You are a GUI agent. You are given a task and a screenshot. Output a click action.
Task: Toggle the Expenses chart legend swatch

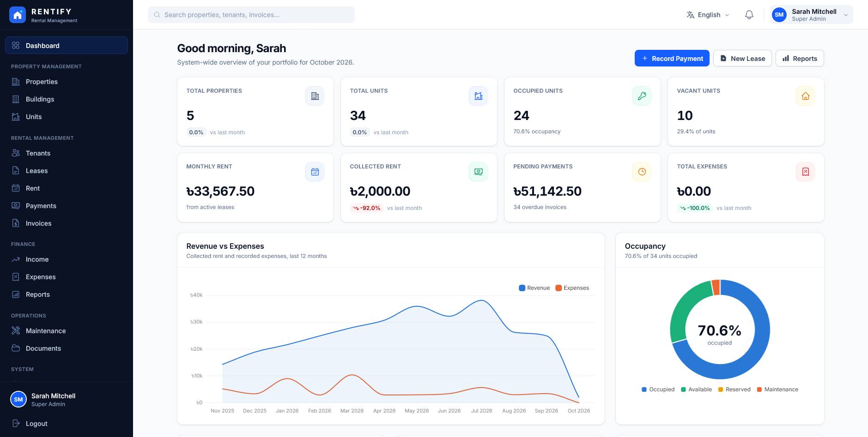click(x=558, y=288)
